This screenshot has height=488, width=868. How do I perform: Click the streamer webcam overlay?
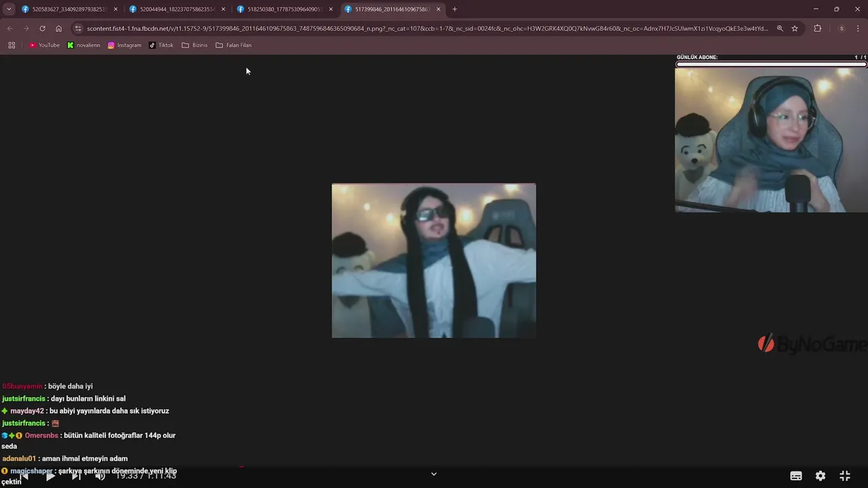tap(771, 140)
